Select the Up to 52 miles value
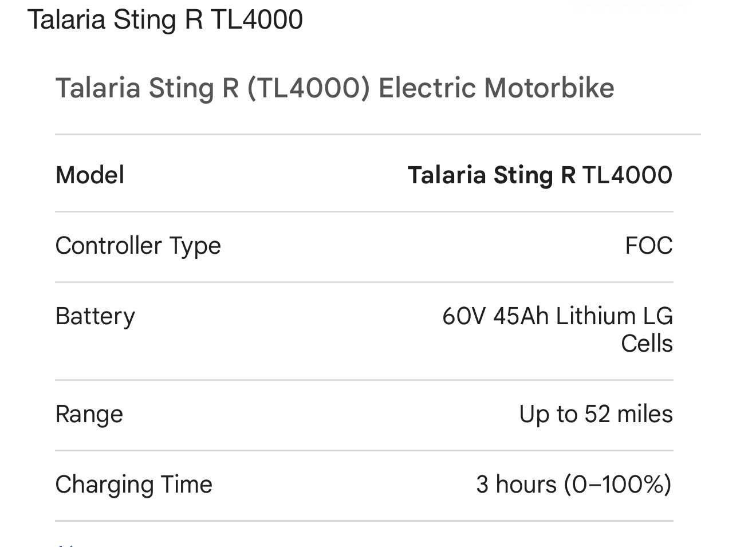 coord(596,414)
